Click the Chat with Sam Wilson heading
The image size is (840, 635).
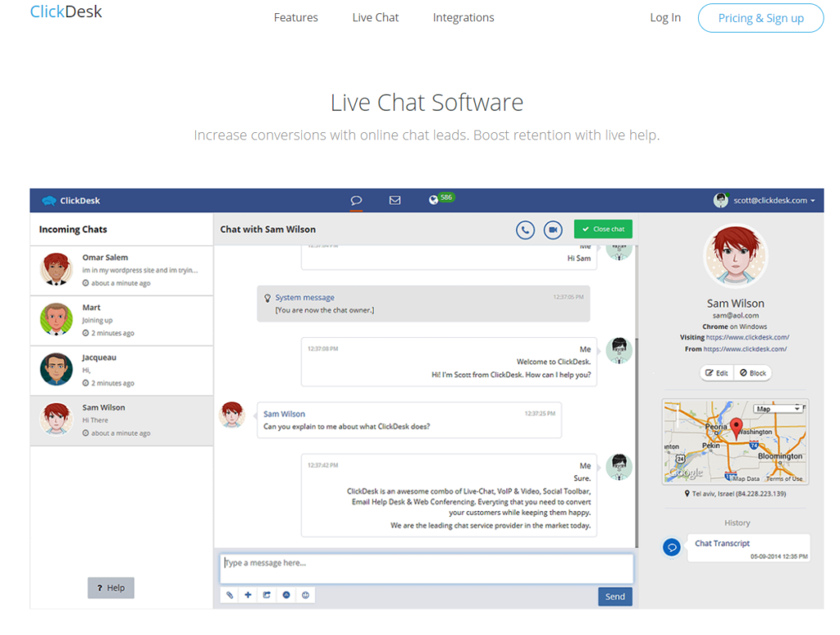(268, 230)
